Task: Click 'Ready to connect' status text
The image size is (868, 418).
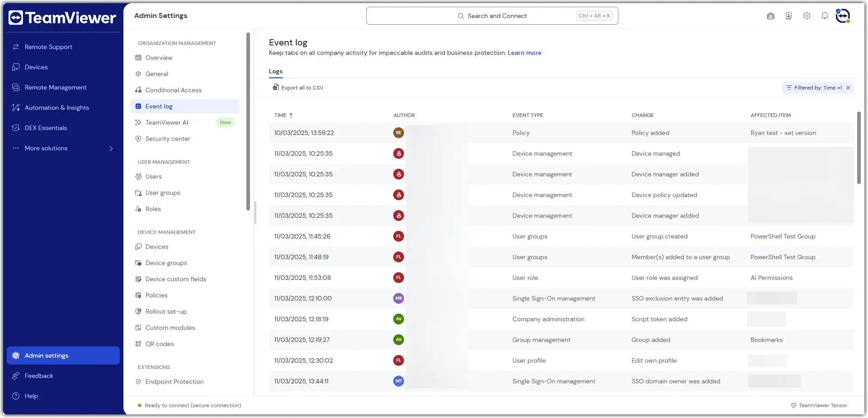Action: click(193, 405)
